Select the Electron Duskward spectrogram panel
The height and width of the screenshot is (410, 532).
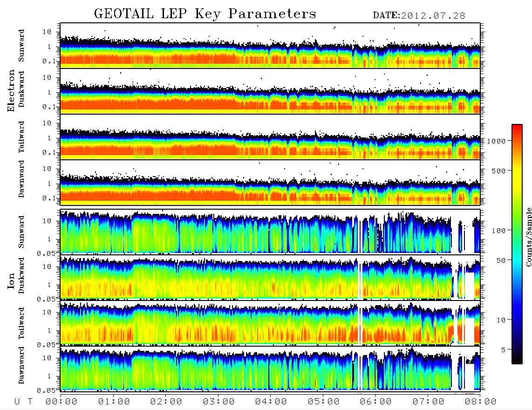pyautogui.click(x=270, y=91)
